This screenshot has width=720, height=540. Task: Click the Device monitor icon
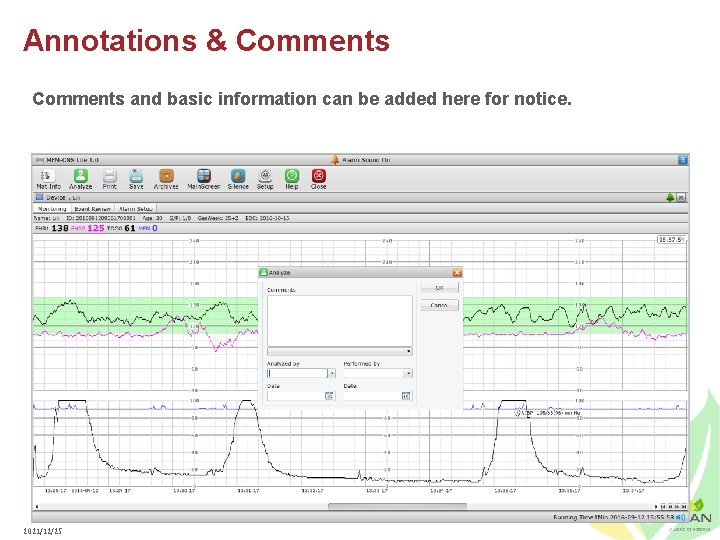(39, 197)
